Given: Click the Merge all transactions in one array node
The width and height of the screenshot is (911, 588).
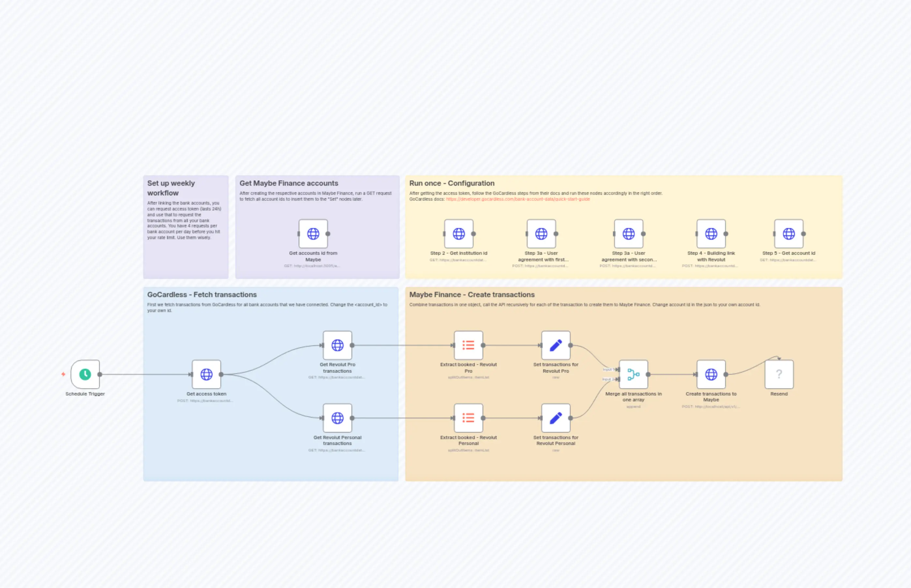Looking at the screenshot, I should 634,375.
